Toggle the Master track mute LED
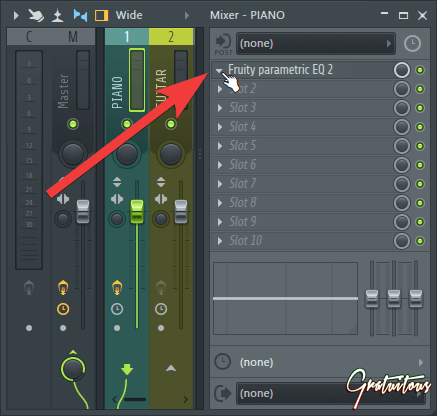Viewport: 437px width, 416px height. 73,124
